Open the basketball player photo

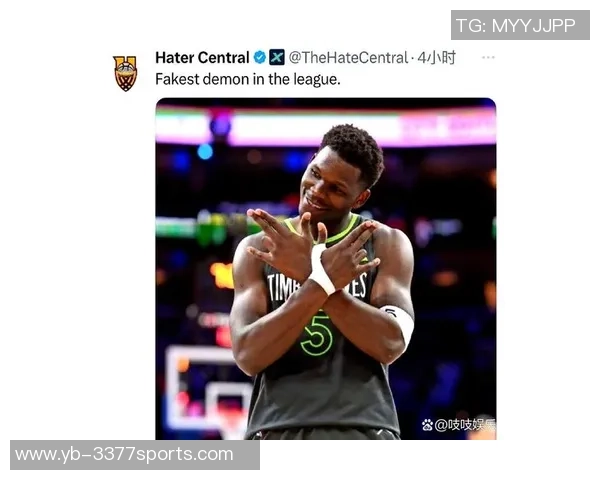pos(326,269)
